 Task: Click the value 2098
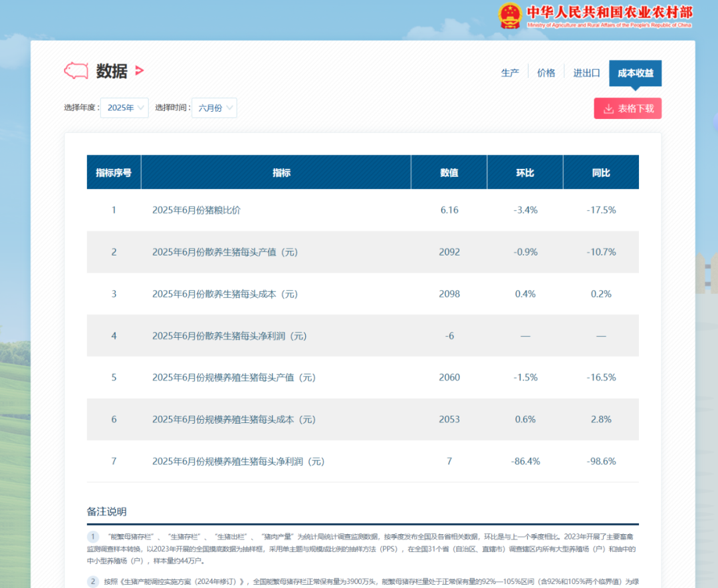tap(449, 294)
